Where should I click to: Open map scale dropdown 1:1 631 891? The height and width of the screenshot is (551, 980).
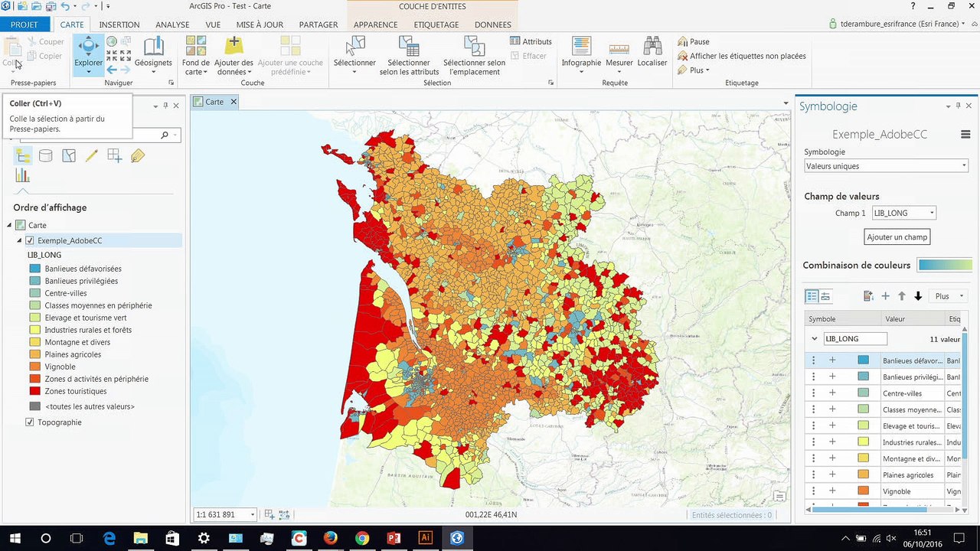[226, 514]
